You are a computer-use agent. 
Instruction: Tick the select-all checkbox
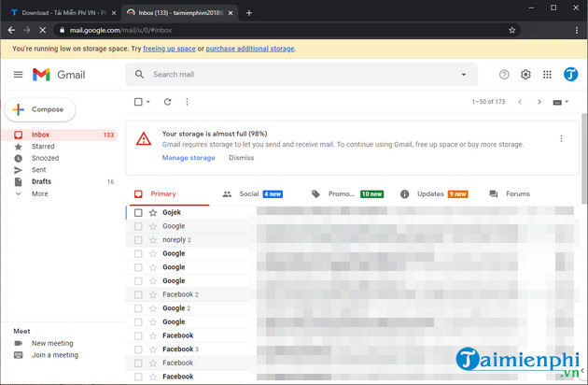[138, 102]
